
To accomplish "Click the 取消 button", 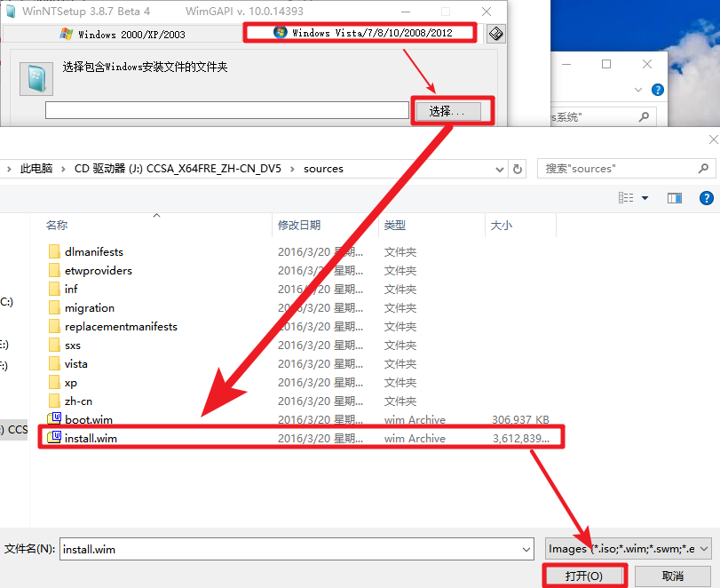I will [x=675, y=575].
